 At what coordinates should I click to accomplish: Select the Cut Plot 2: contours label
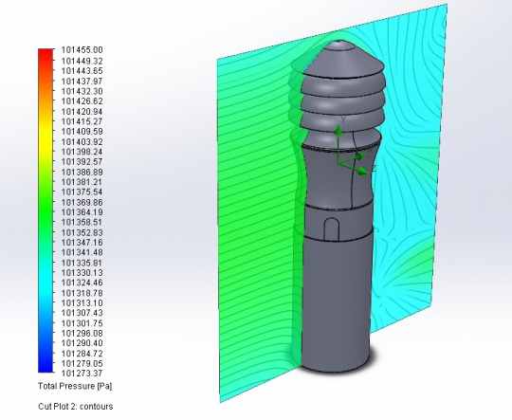click(x=76, y=407)
